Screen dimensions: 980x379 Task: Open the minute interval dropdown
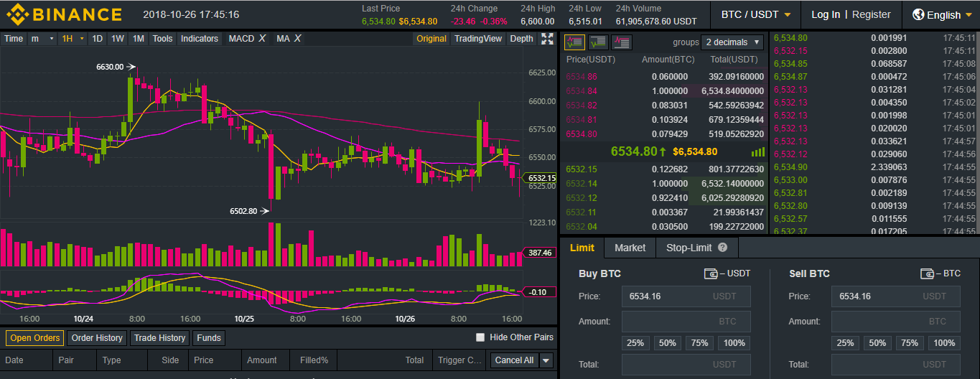[x=42, y=39]
